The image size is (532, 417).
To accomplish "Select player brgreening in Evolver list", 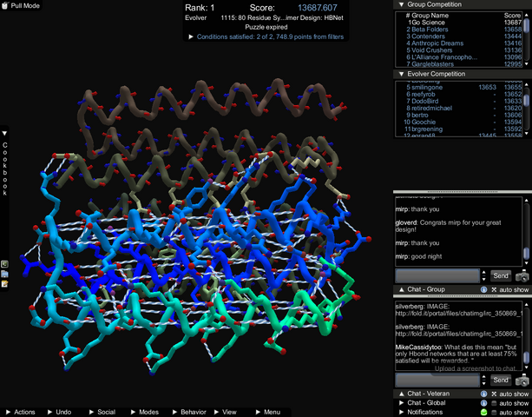I will pyautogui.click(x=459, y=129).
